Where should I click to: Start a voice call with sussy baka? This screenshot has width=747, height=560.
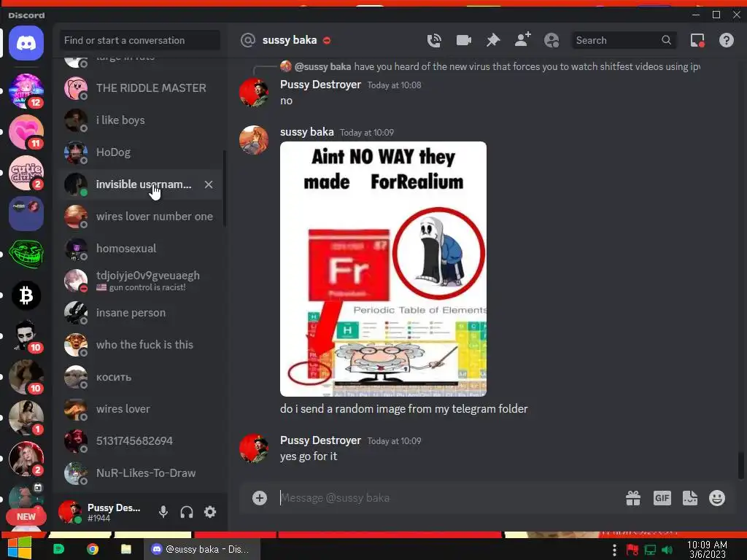pos(434,41)
